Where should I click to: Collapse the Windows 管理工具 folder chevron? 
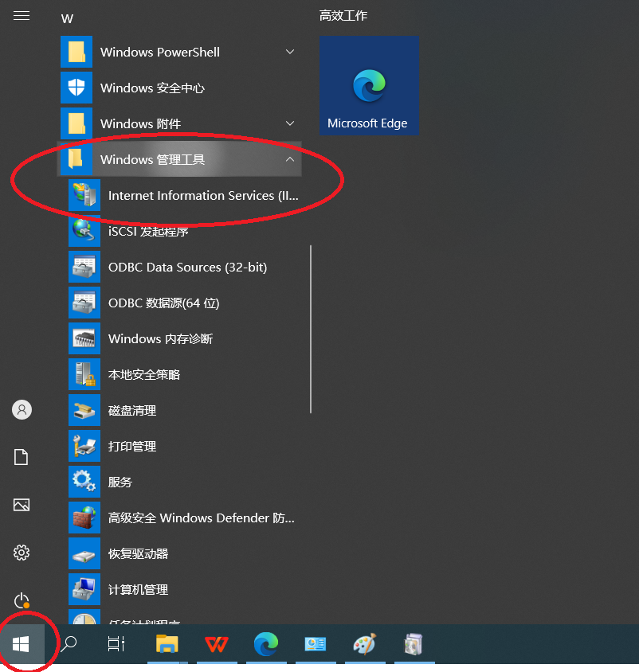290,159
